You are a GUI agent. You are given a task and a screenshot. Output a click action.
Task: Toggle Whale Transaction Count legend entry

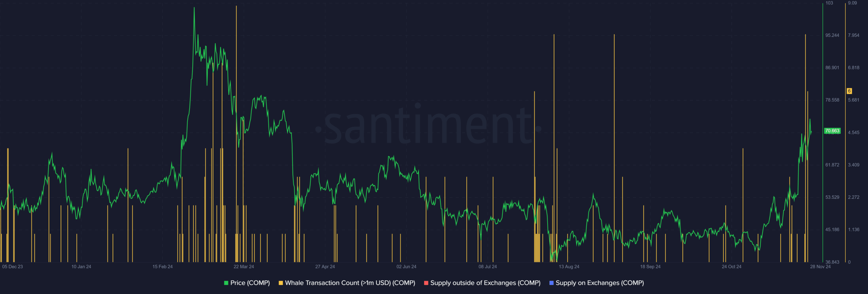click(x=347, y=283)
